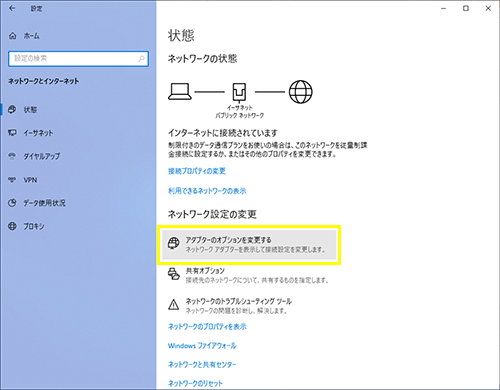Click the internet globe icon in the diagram
Viewport: 500px width, 390px height.
point(300,92)
